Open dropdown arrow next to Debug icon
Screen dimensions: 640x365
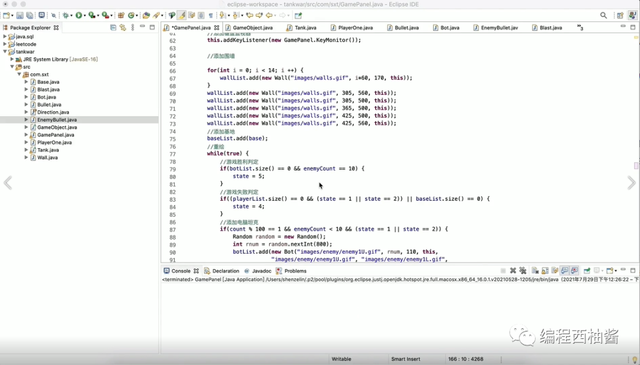click(71, 16)
